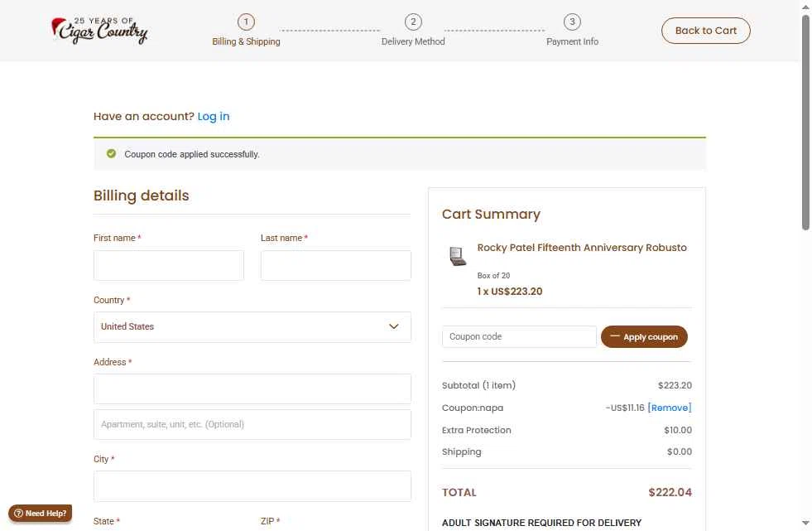Click the TOTAL amount $222.04
The width and height of the screenshot is (812, 531).
[670, 492]
